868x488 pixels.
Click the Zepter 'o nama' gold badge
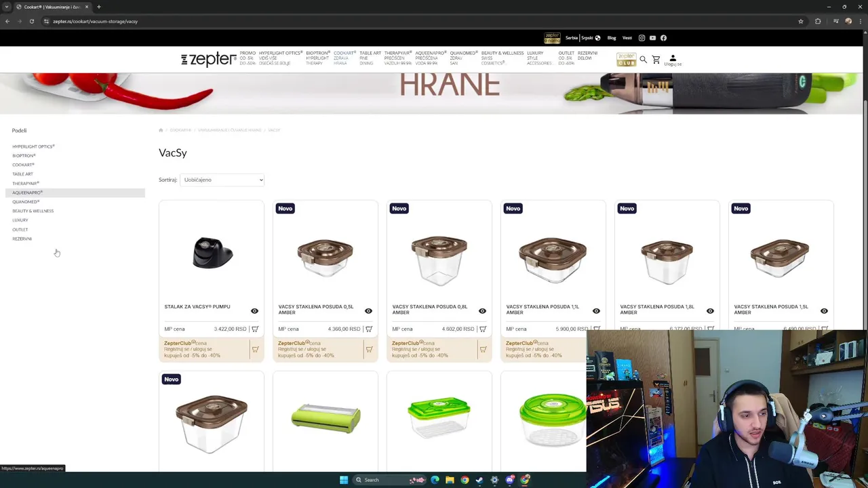[552, 38]
